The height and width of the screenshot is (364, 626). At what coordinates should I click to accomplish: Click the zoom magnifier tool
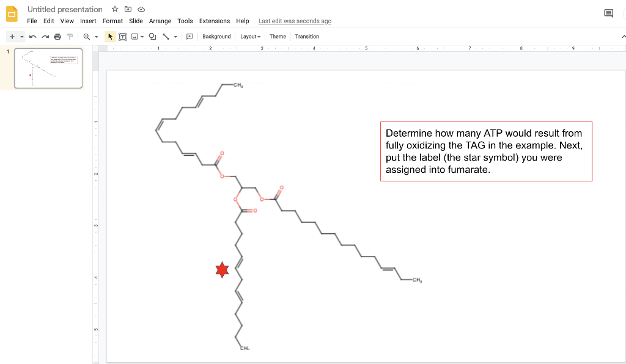(86, 37)
